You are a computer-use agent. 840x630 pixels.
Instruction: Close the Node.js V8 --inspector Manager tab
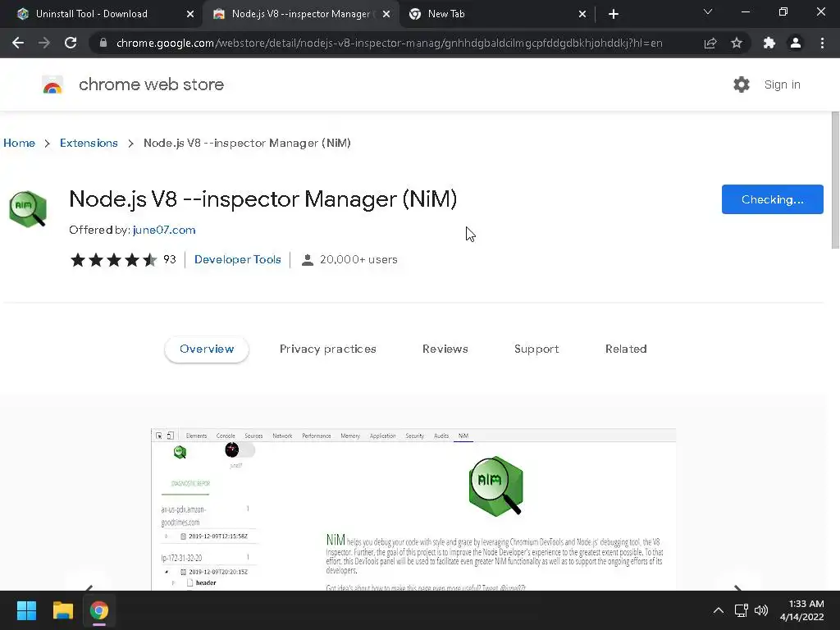[x=386, y=14]
